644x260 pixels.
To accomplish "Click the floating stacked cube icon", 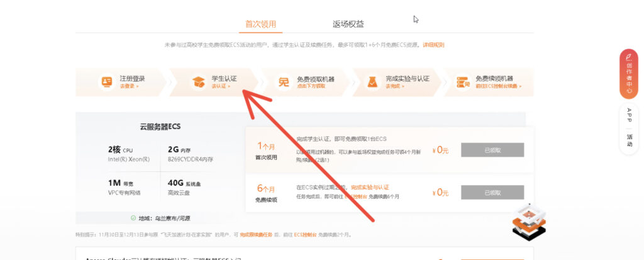I will pyautogui.click(x=529, y=222).
